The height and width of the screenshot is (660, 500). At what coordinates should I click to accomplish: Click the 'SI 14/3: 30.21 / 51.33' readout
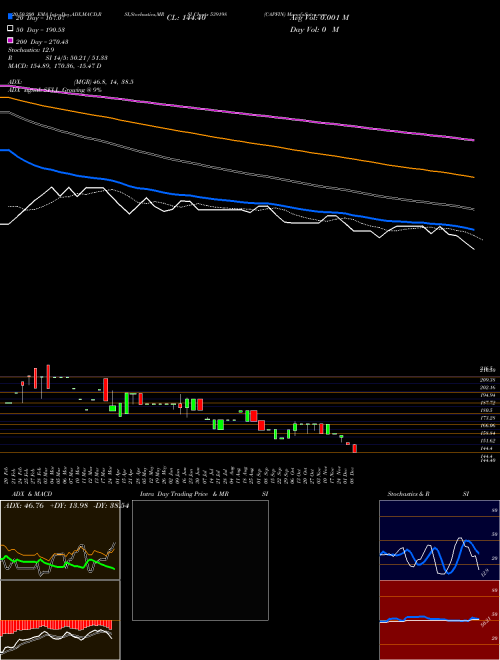pyautogui.click(x=76, y=58)
